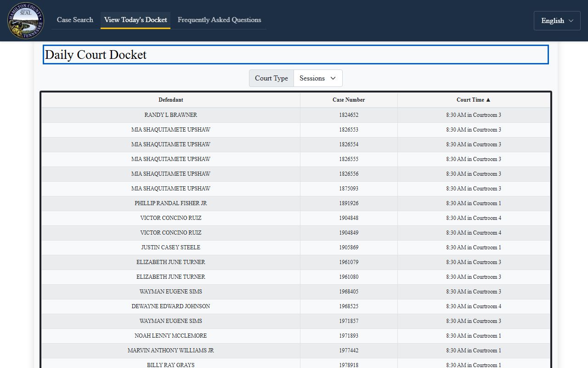Click case number 1891926
This screenshot has width=588, height=368.
(349, 203)
